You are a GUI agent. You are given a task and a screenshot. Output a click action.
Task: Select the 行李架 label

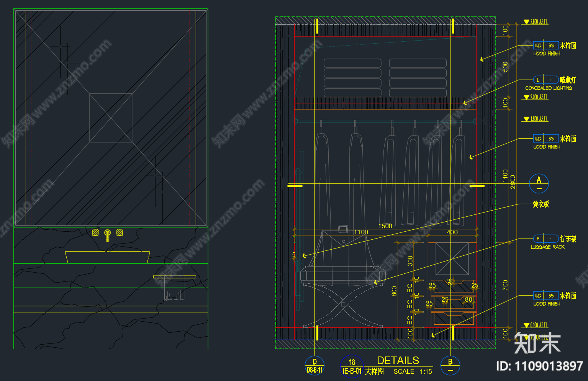(x=568, y=239)
